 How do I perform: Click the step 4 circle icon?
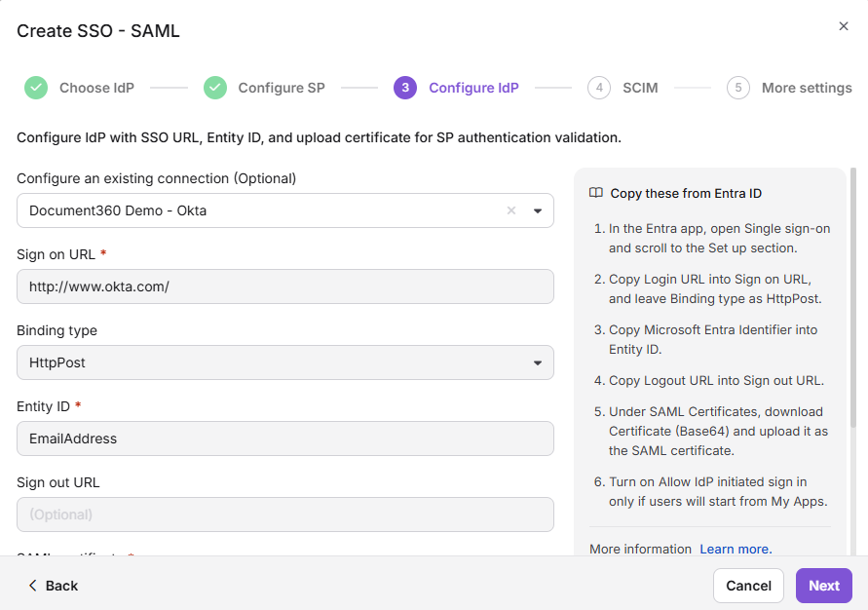599,88
